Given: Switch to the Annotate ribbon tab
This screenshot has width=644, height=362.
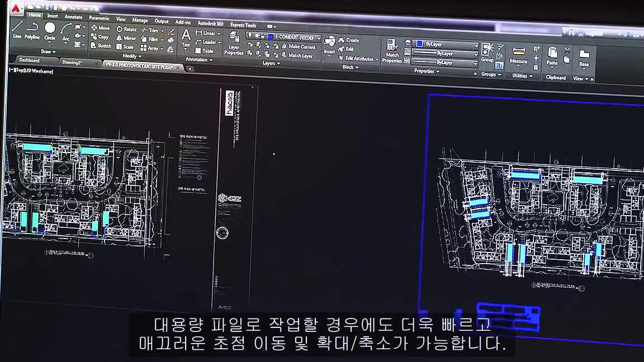Looking at the screenshot, I should click(74, 17).
